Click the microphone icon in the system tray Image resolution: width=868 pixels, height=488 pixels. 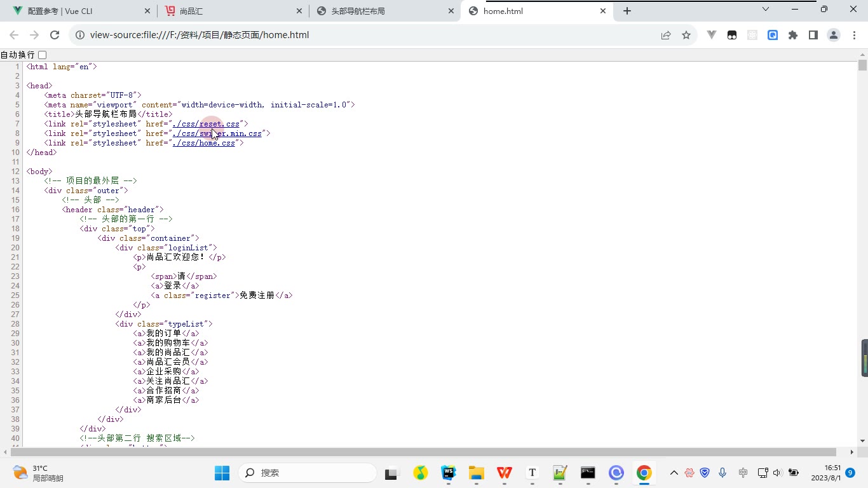click(x=722, y=473)
